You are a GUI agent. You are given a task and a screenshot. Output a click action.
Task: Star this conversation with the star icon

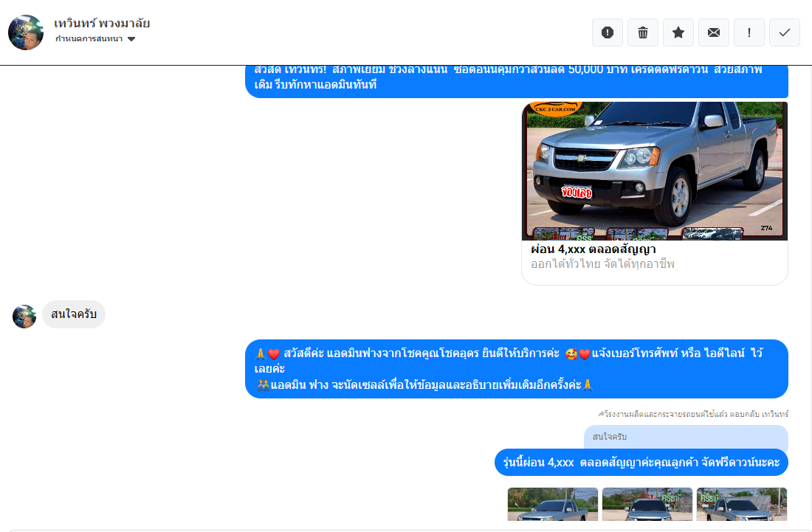pos(678,32)
